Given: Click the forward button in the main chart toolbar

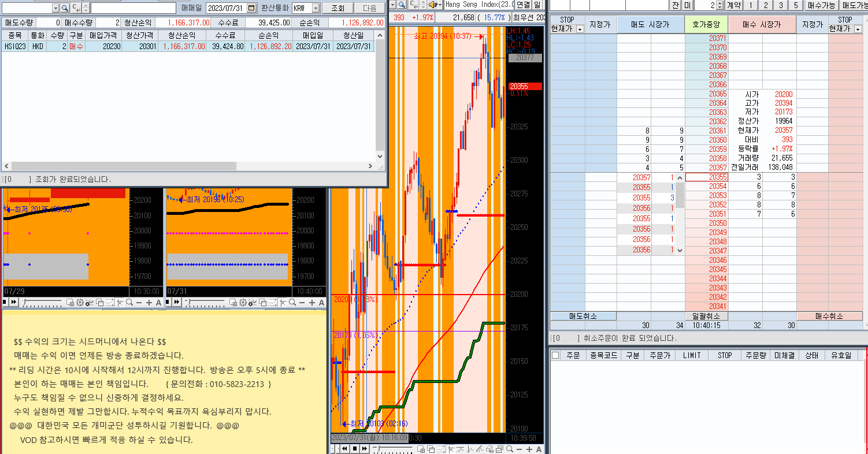Looking at the screenshot, I should pos(365,449).
